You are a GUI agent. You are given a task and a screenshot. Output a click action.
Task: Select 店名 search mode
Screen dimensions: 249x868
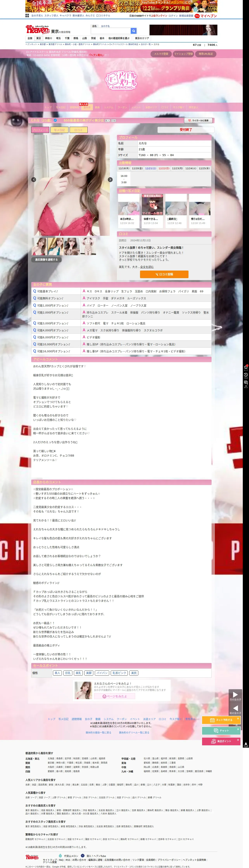pos(94,26)
